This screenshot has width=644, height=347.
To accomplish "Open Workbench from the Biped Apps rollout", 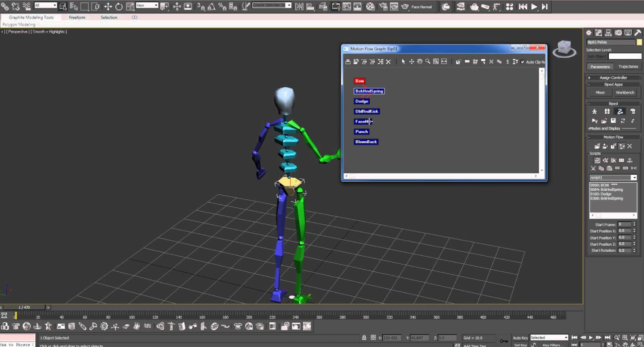I will point(625,93).
